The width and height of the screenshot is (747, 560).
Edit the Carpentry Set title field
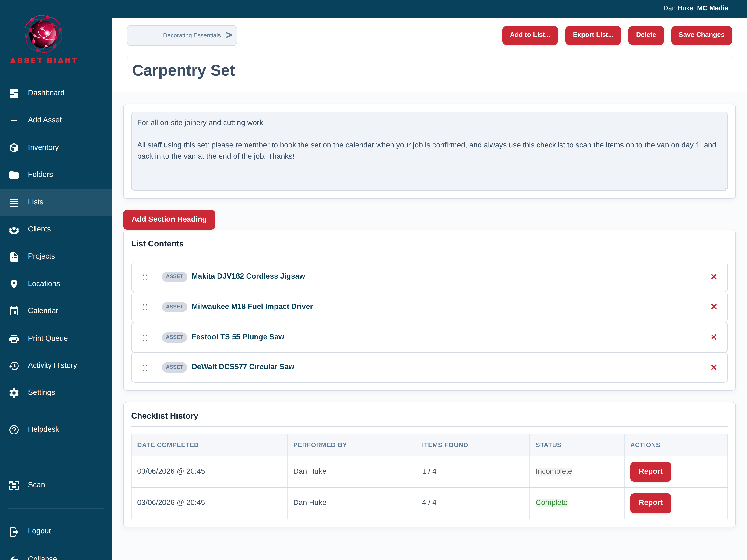coord(429,70)
